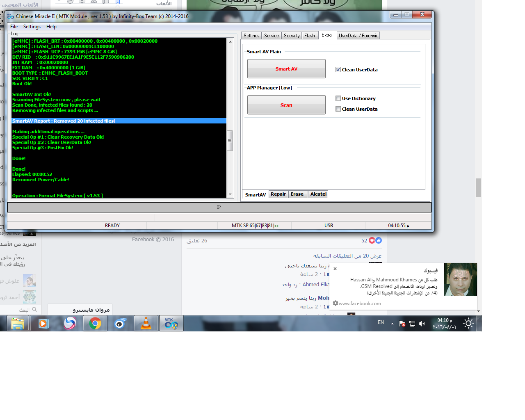The image size is (525, 420).
Task: Click the notification sender profile photo
Action: pyautogui.click(x=461, y=279)
